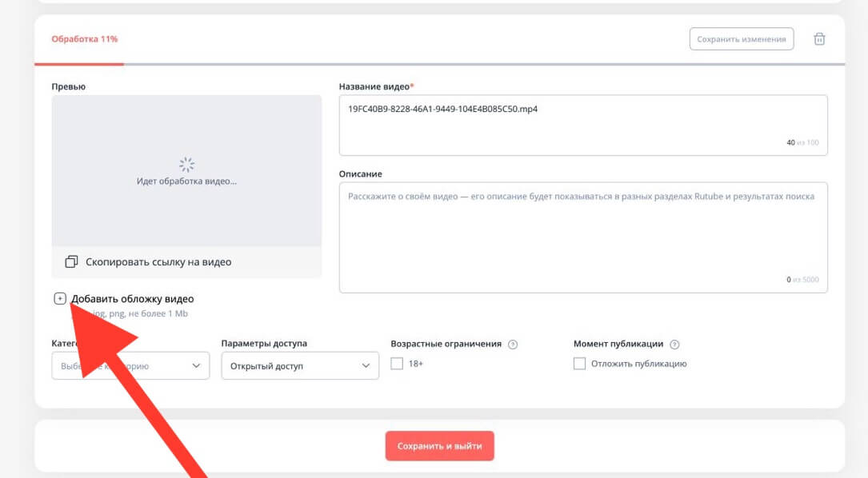
Task: Click the Сохранить изменения button
Action: click(x=741, y=39)
